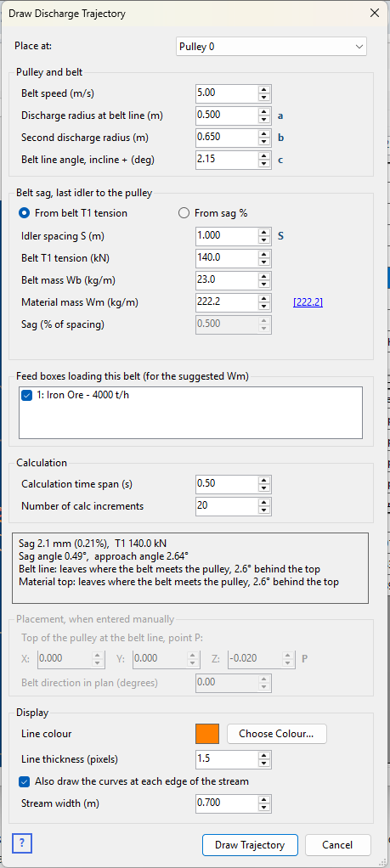Decrease Calculation time span with down arrow

point(264,488)
